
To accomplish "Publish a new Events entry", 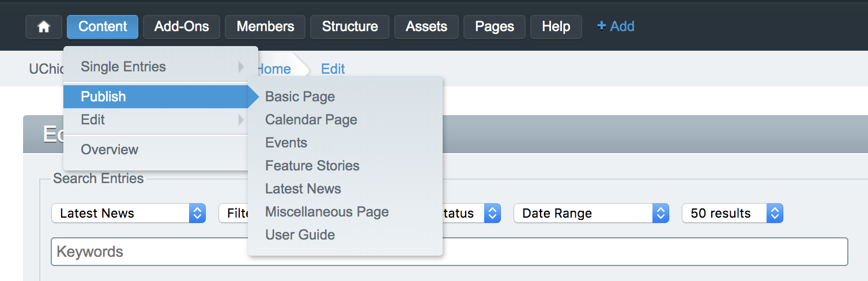I will pyautogui.click(x=286, y=143).
